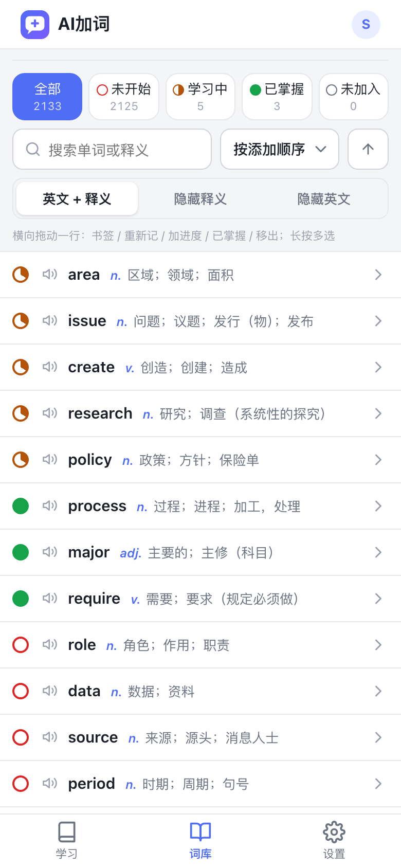Play pronunciation audio for role

click(x=50, y=645)
